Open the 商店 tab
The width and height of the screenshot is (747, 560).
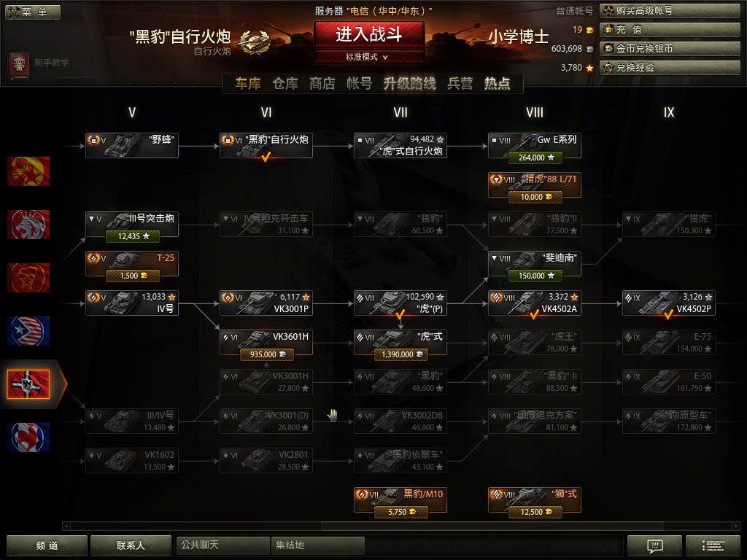click(x=322, y=84)
